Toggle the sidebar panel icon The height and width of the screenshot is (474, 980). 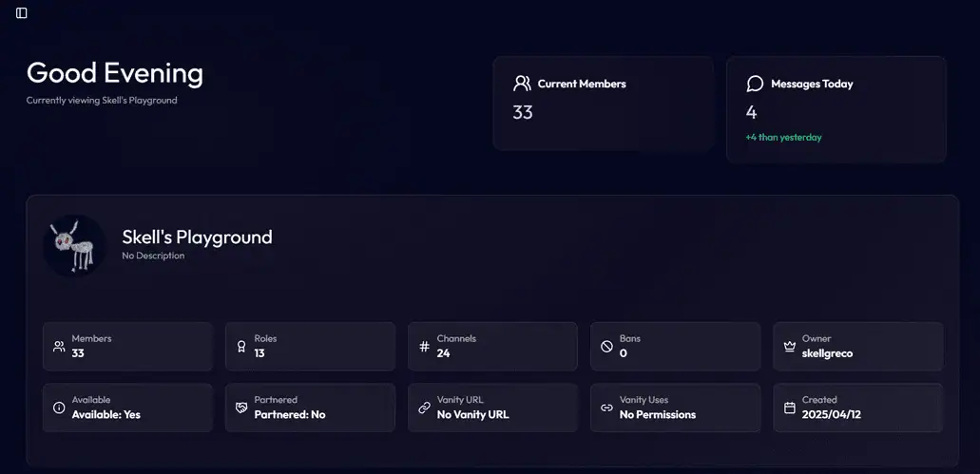(x=22, y=13)
